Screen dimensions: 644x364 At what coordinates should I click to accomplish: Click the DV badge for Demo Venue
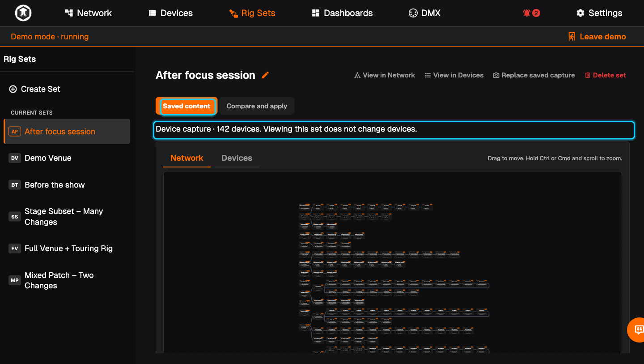[x=15, y=158]
